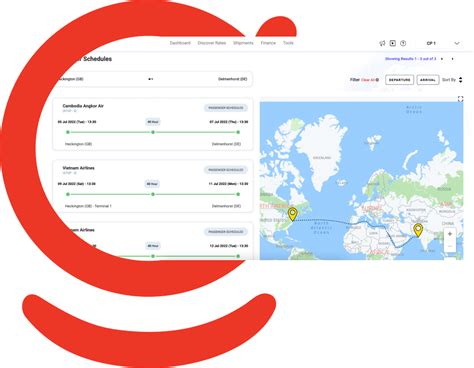Filter by DEPARTURE button
474x368 pixels.
pos(399,80)
